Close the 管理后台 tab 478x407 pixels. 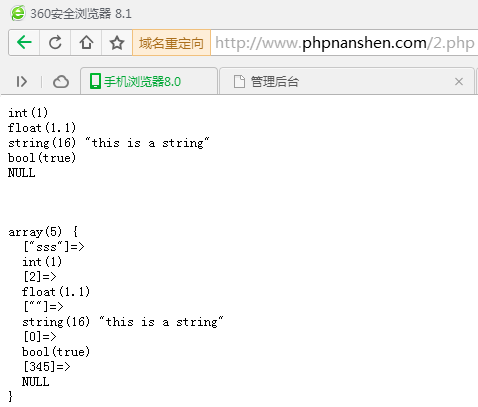pos(459,81)
